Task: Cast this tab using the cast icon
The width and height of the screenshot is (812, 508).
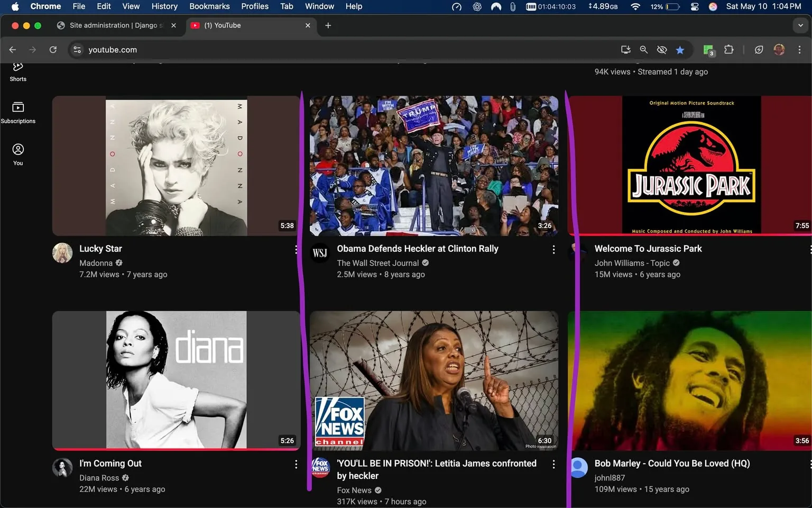Action: point(625,49)
